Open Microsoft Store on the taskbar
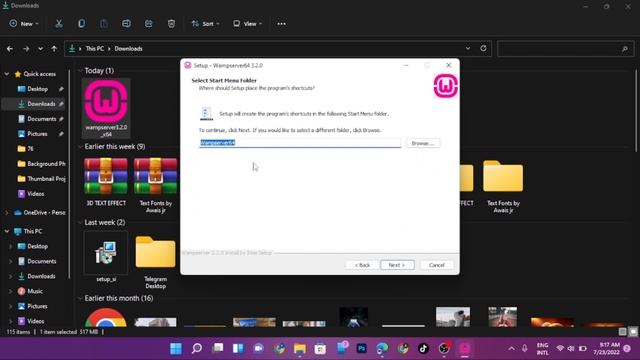 coord(320,348)
